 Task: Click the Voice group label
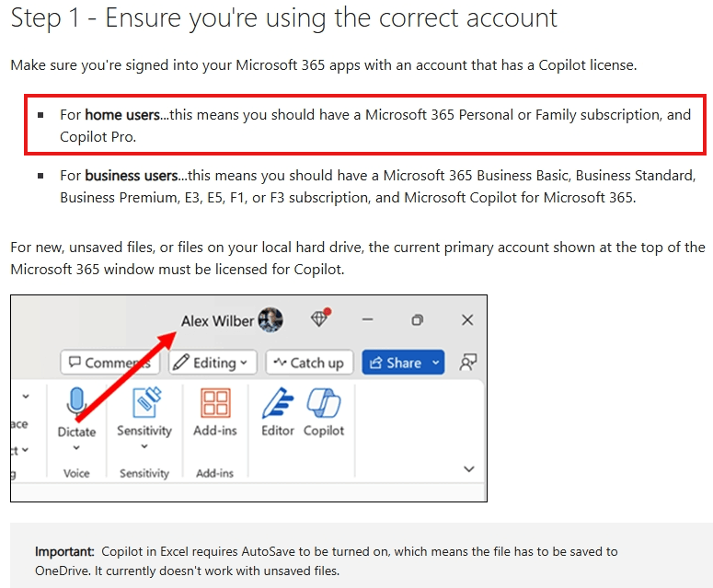coord(76,473)
